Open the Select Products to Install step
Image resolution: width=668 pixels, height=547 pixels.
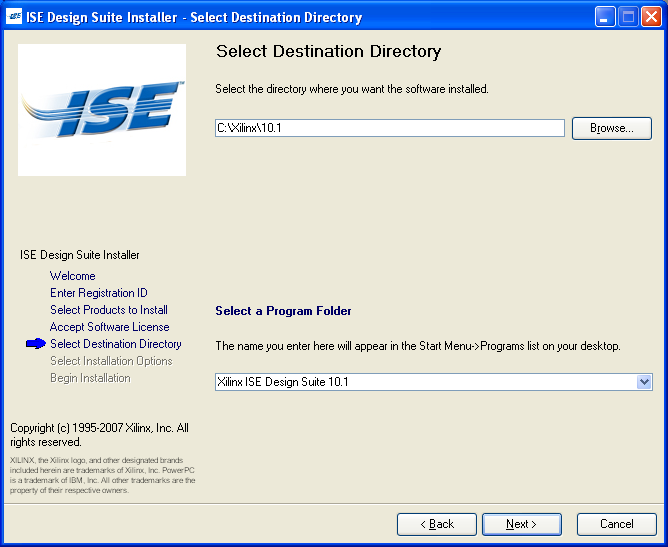point(109,310)
